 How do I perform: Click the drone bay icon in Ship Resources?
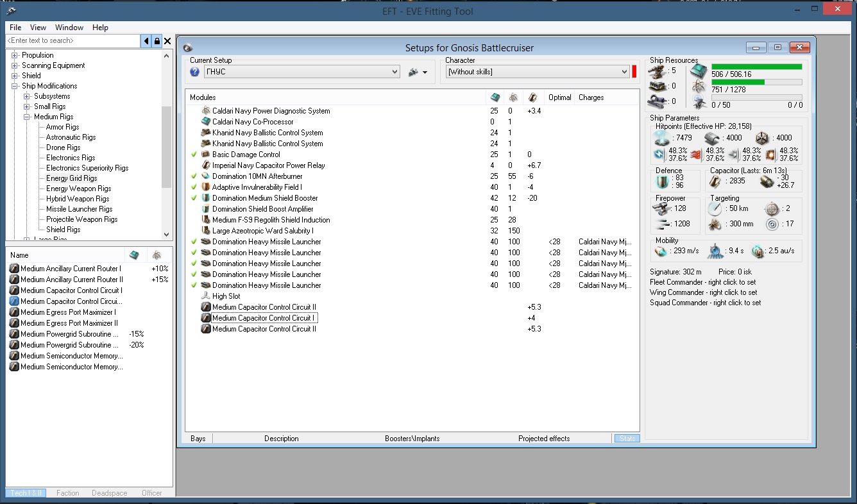point(698,101)
